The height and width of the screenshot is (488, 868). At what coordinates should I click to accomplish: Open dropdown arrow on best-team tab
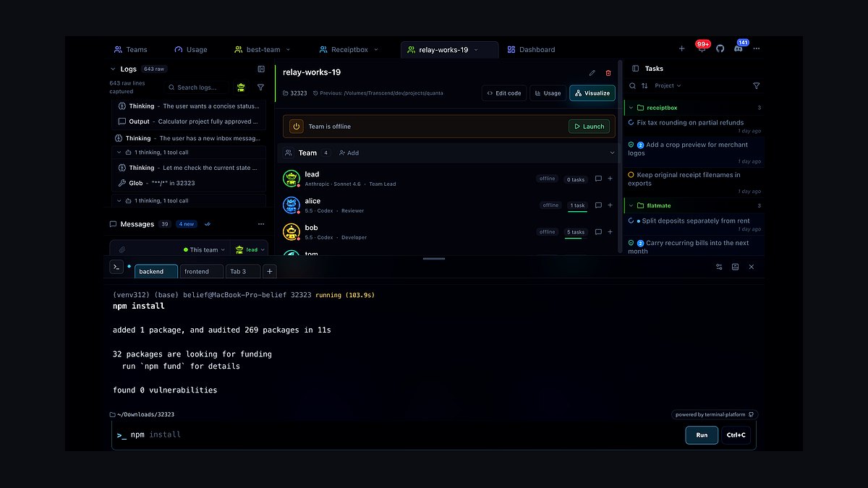288,50
